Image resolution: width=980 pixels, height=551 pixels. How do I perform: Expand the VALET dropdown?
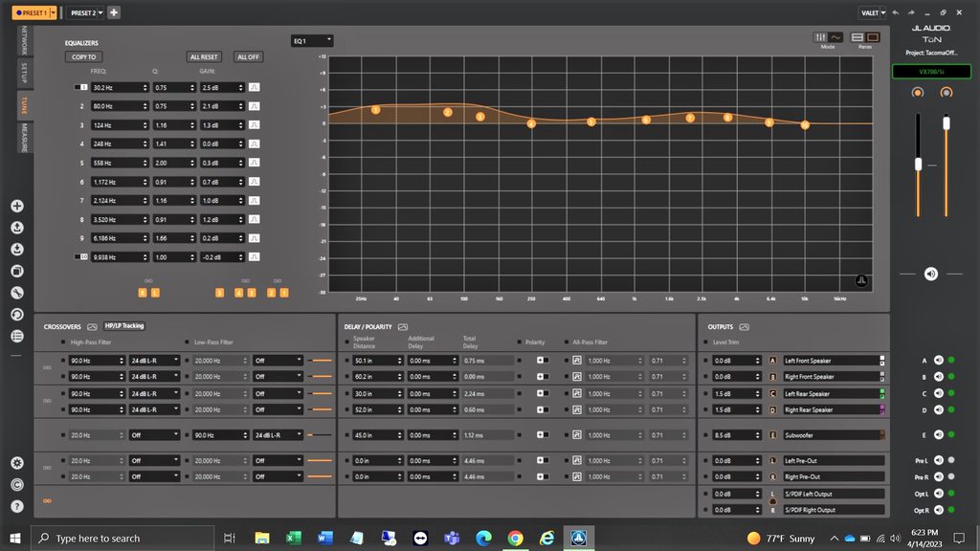[883, 12]
